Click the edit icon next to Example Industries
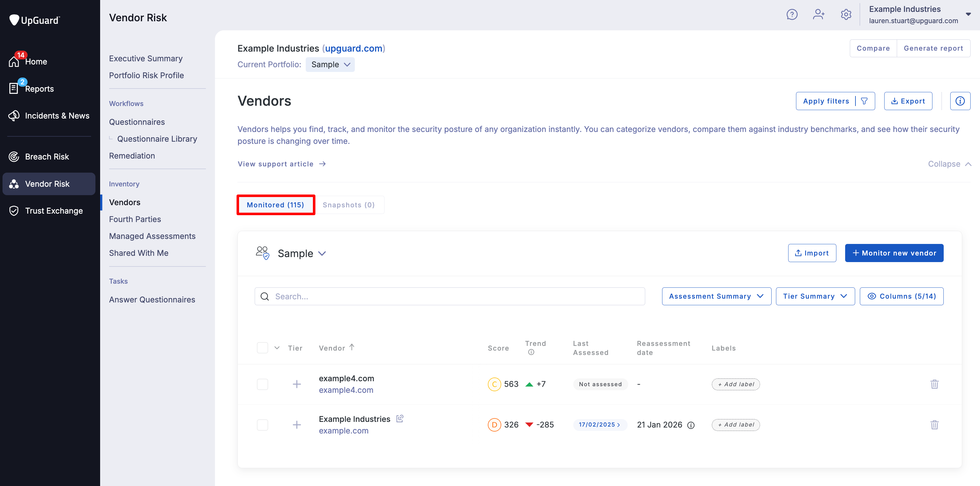This screenshot has height=486, width=980. coord(400,418)
